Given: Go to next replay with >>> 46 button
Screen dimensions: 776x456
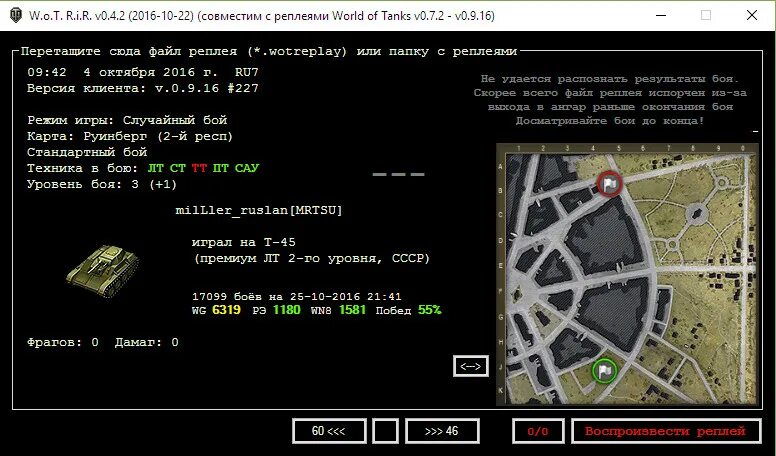Looking at the screenshot, I should (442, 431).
